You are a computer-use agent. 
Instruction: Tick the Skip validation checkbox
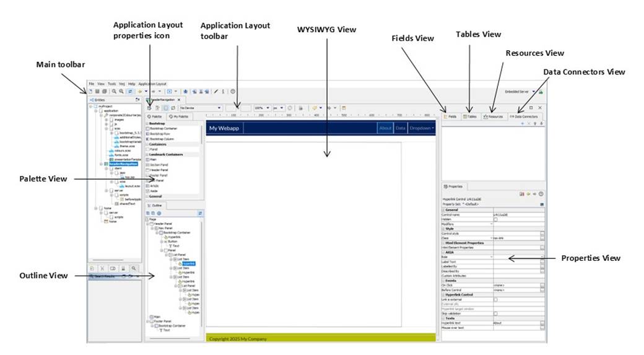pos(495,313)
